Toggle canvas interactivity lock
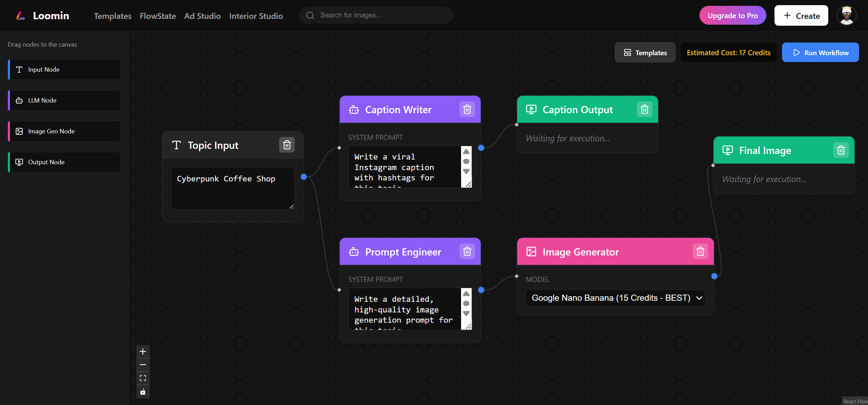 pos(143,392)
